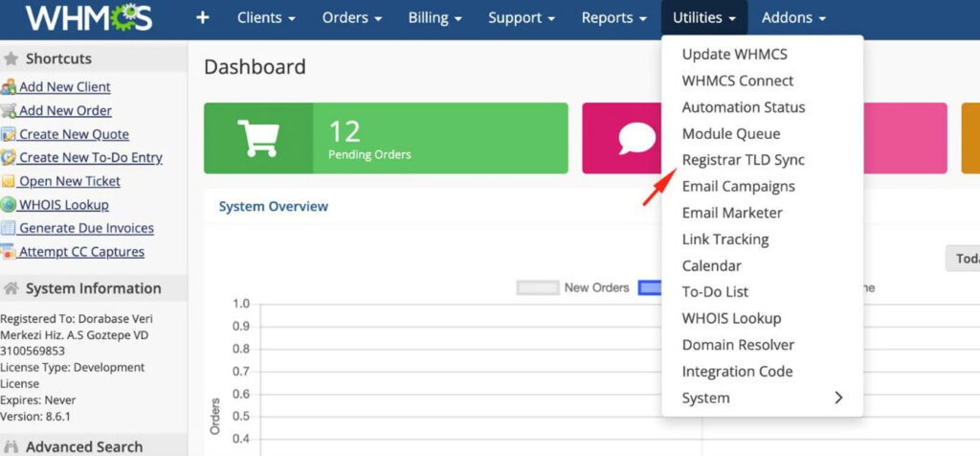This screenshot has width=980, height=456.
Task: Click the plus icon in top navbar
Action: click(x=202, y=18)
